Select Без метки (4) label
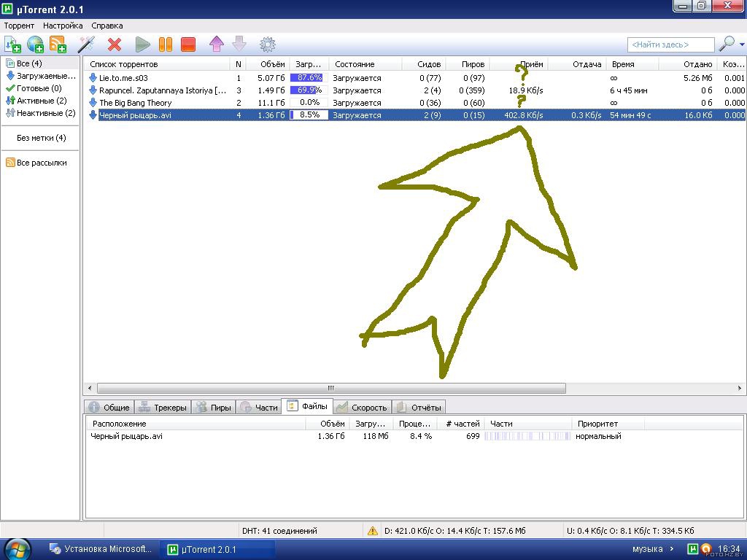 tap(41, 138)
